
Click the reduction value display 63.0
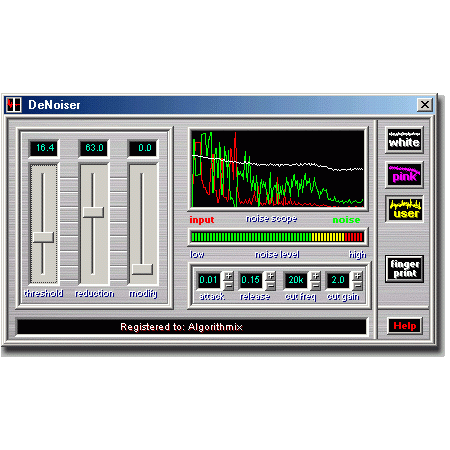[x=94, y=148]
